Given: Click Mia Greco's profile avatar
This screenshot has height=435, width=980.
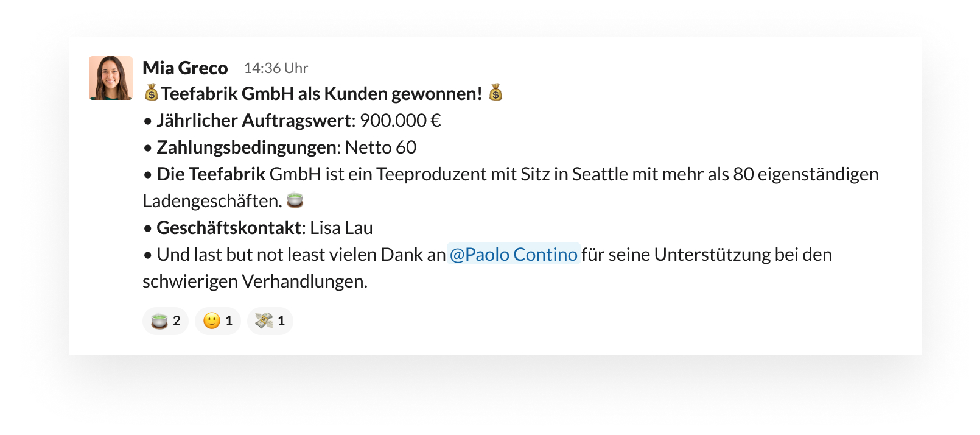Looking at the screenshot, I should pos(111,78).
